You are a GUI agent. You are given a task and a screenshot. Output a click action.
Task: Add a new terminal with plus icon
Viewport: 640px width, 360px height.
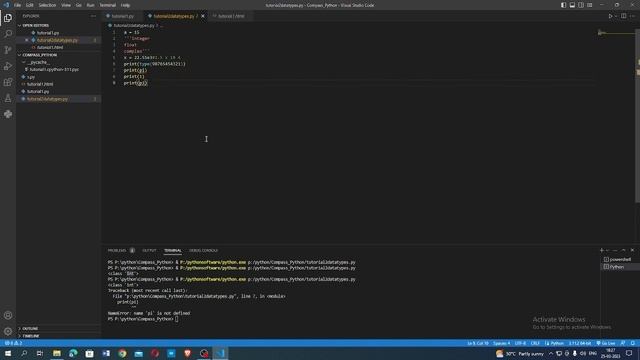tap(601, 250)
